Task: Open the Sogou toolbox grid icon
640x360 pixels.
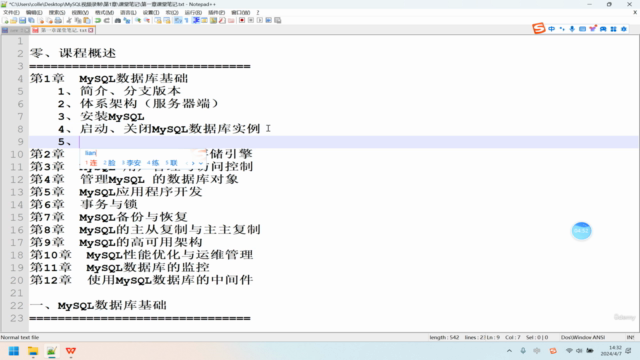Action: tap(613, 29)
